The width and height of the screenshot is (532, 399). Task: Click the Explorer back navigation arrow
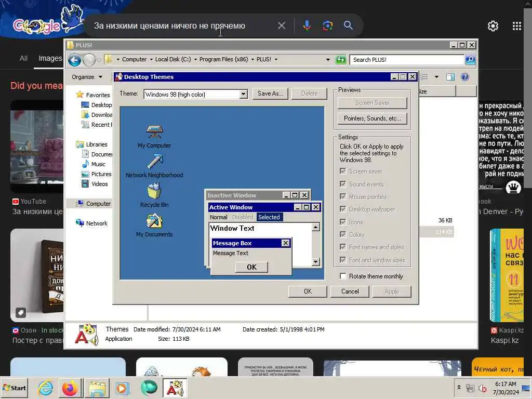coord(74,60)
